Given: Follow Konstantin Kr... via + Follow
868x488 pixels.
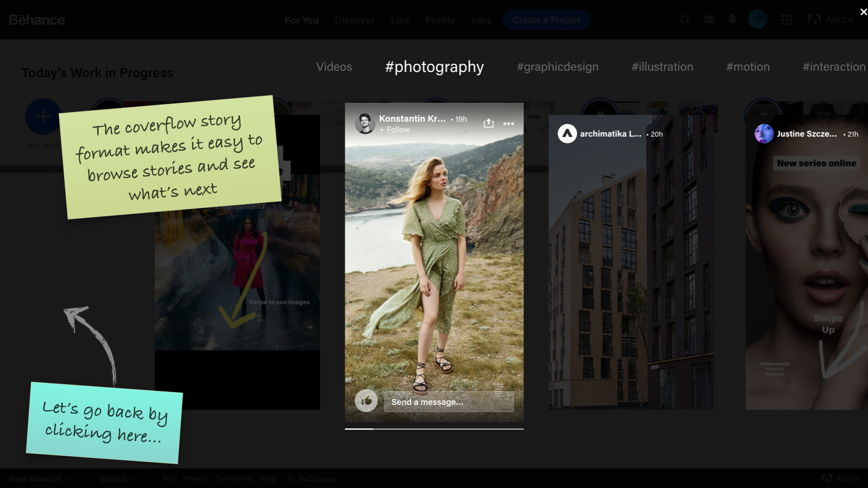Looking at the screenshot, I should point(395,130).
